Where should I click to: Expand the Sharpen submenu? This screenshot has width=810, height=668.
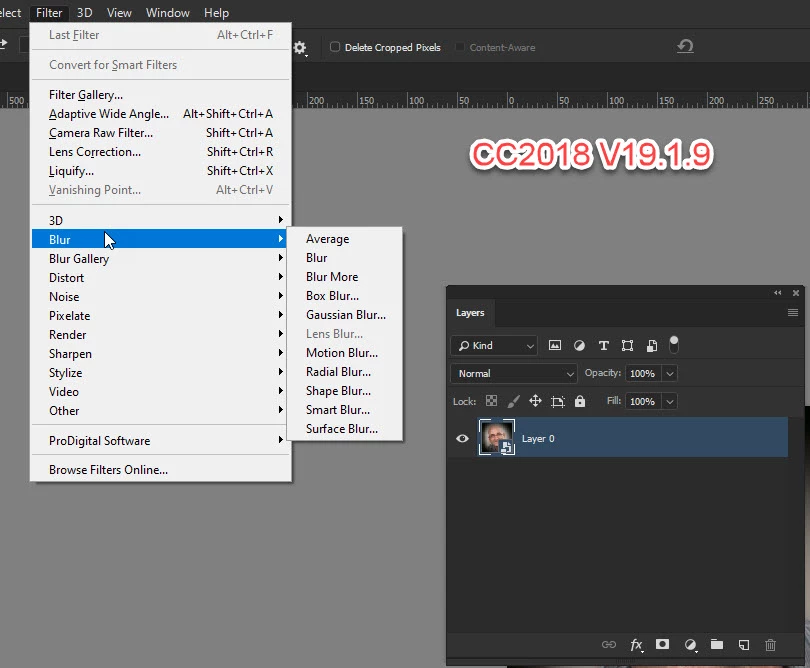(159, 353)
